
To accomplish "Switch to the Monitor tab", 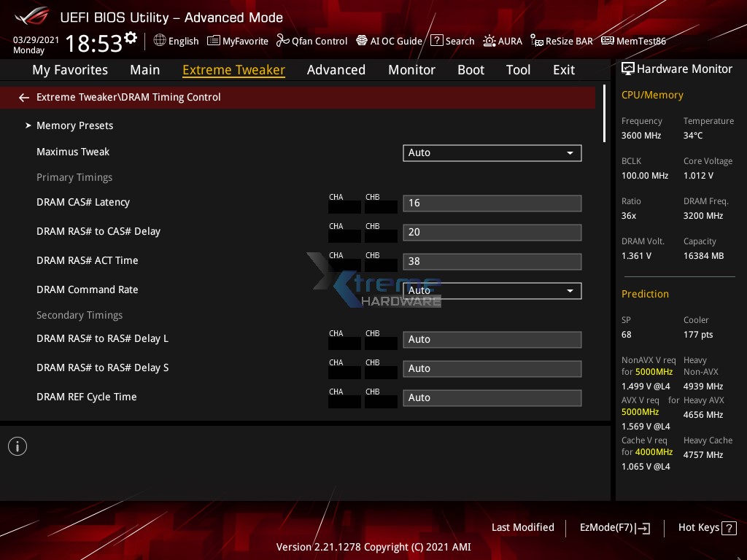I will pos(411,69).
